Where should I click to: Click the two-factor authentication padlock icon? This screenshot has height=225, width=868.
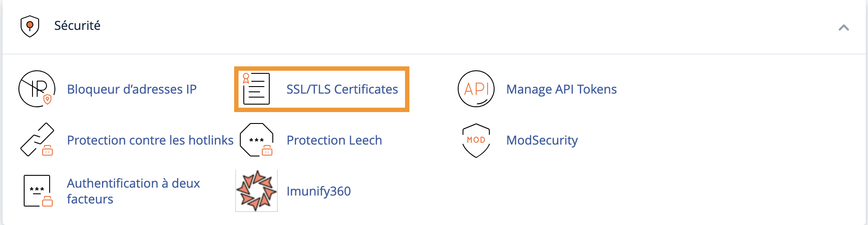(38, 191)
